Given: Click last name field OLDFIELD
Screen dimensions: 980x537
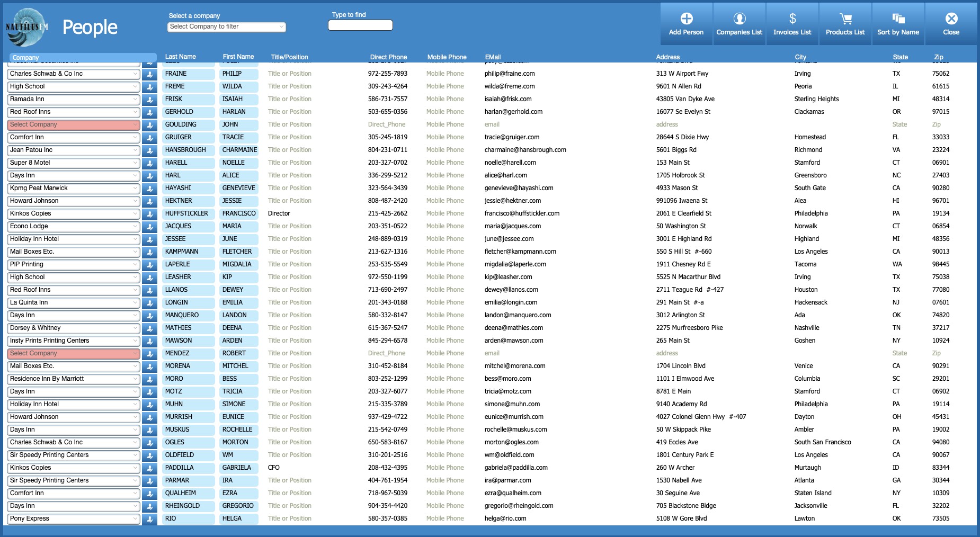Looking at the screenshot, I should point(189,455).
